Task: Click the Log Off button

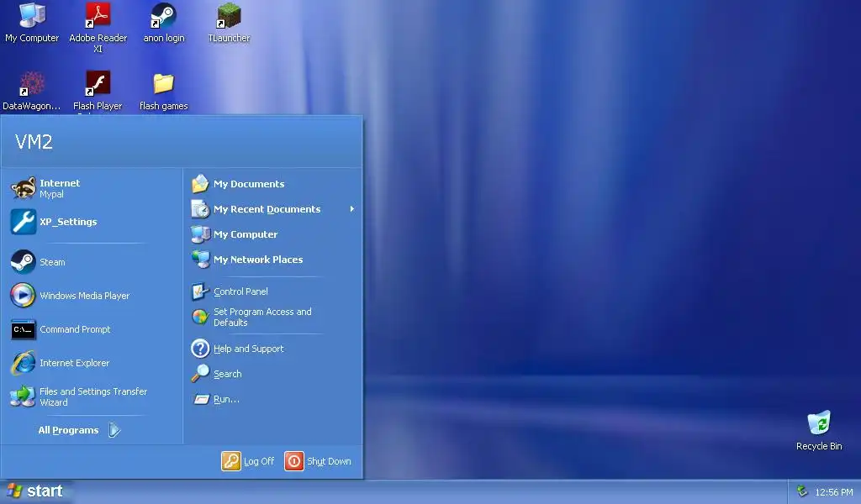Action: coord(248,461)
